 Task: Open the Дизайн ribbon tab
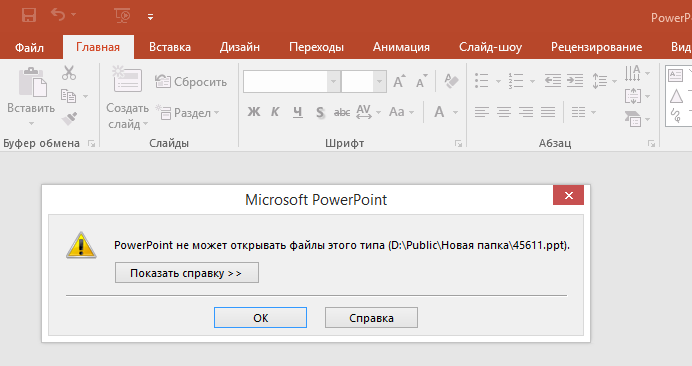(240, 47)
